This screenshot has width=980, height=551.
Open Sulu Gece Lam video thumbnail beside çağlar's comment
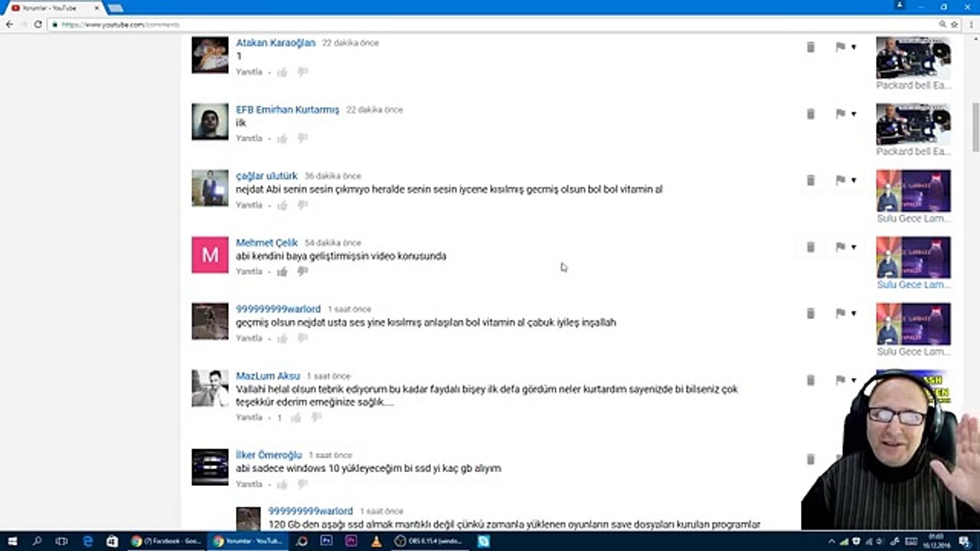click(x=913, y=191)
